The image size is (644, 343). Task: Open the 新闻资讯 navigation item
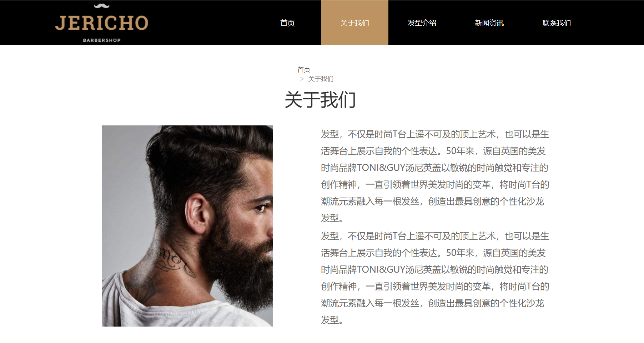489,23
